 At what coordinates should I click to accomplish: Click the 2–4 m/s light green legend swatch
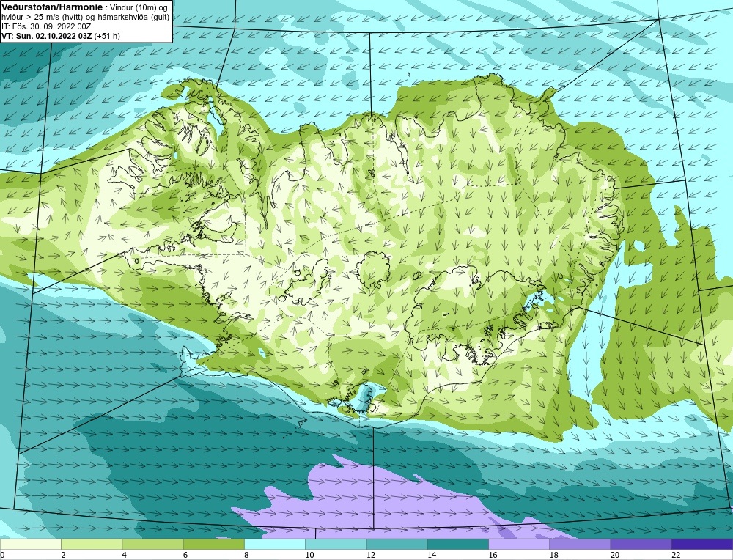pyautogui.click(x=92, y=544)
